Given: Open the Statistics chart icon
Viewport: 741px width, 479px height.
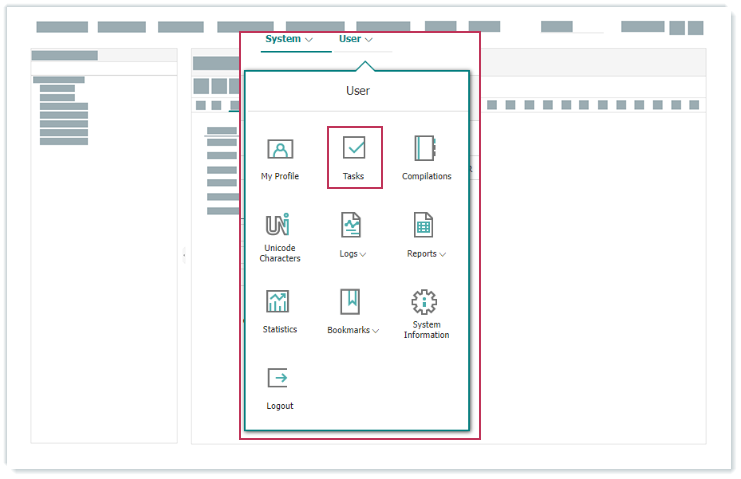Looking at the screenshot, I should (279, 301).
